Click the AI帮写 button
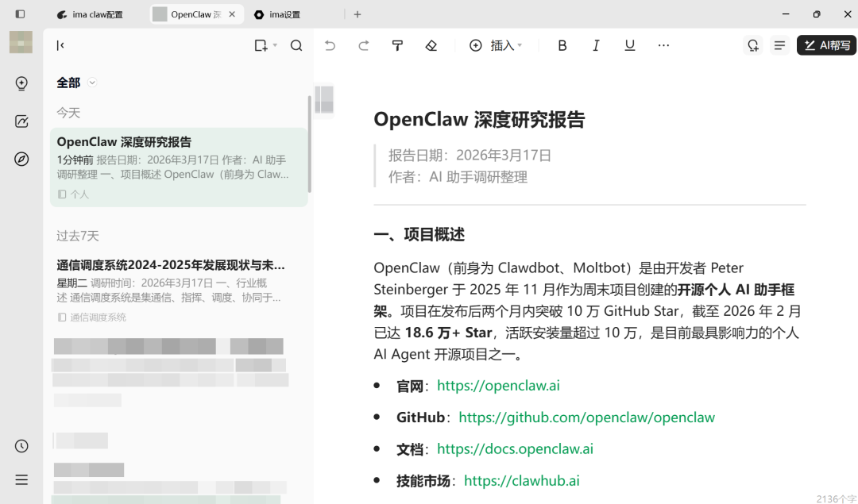The width and height of the screenshot is (858, 504). 826,45
